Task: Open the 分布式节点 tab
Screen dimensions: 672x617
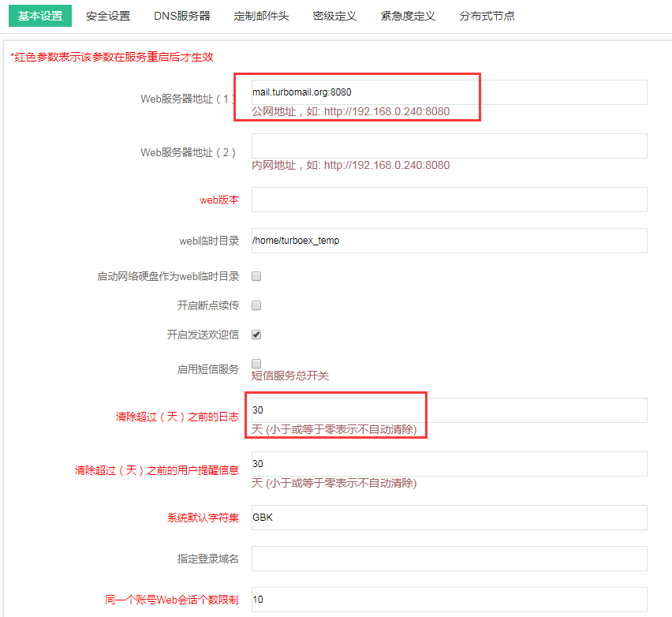Action: click(x=487, y=16)
